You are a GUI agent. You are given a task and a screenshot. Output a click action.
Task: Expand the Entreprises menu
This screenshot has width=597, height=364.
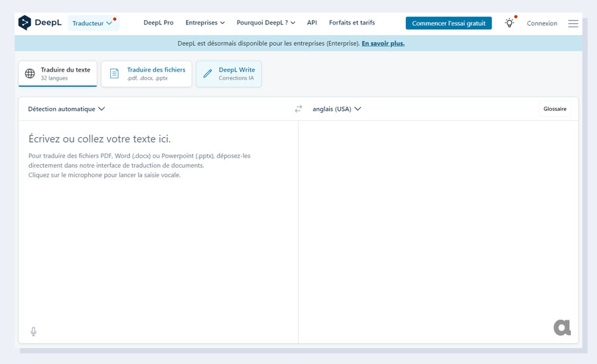pos(205,23)
